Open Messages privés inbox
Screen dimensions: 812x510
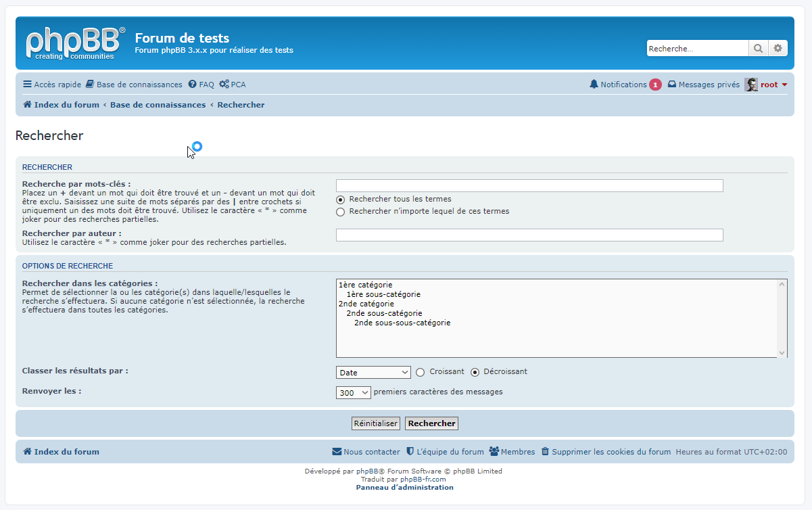pos(703,85)
